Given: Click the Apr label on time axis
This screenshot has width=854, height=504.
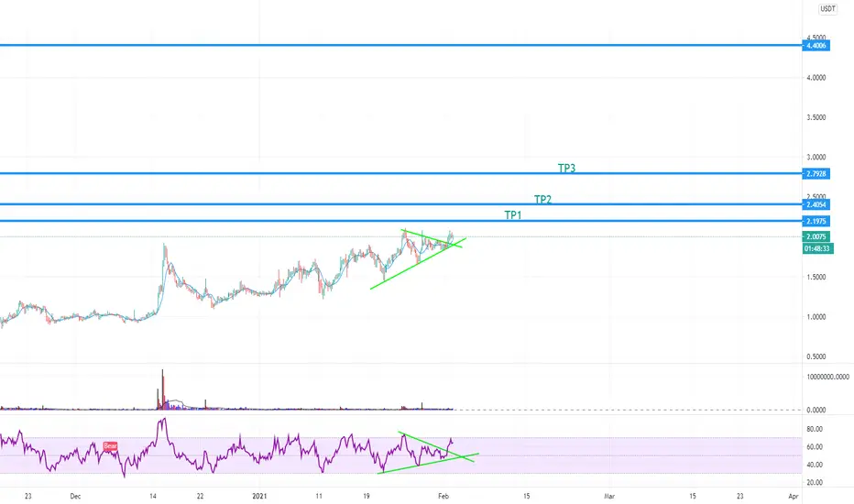Looking at the screenshot, I should click(x=794, y=497).
